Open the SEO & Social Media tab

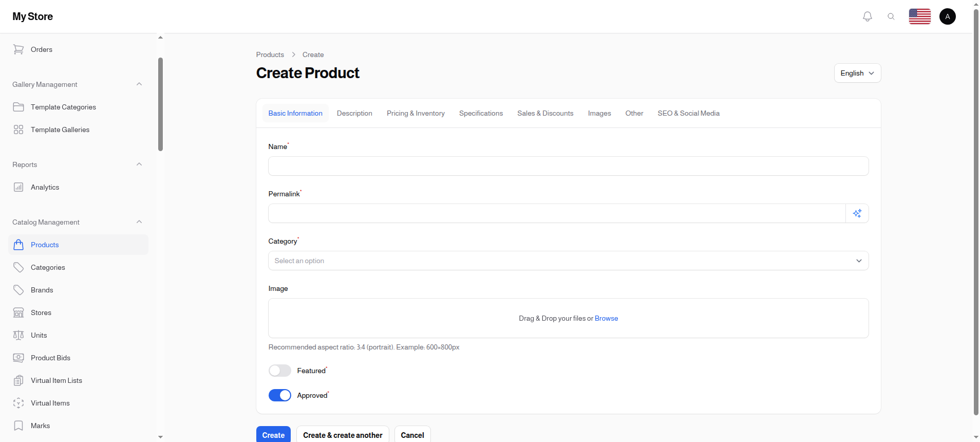point(688,113)
